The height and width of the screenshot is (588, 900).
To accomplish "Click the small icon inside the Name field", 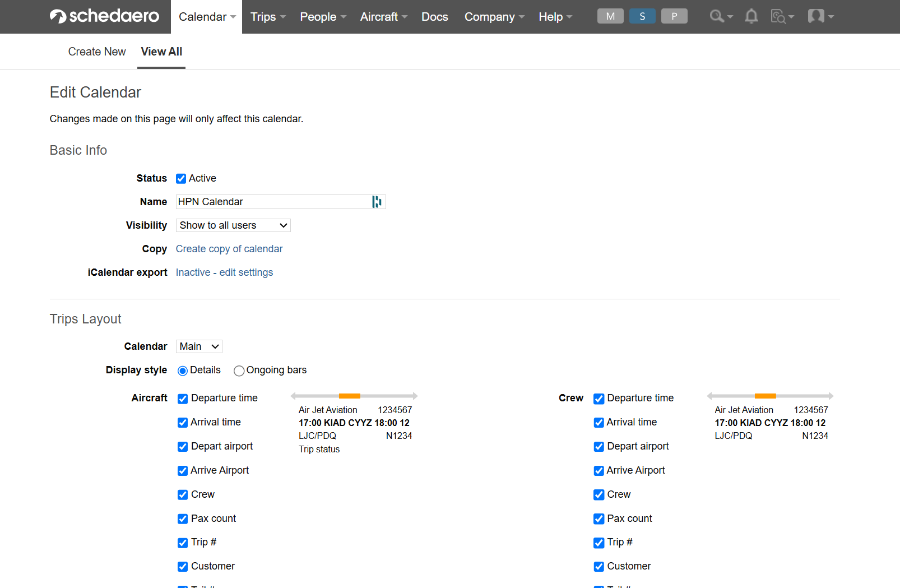I will coord(377,202).
